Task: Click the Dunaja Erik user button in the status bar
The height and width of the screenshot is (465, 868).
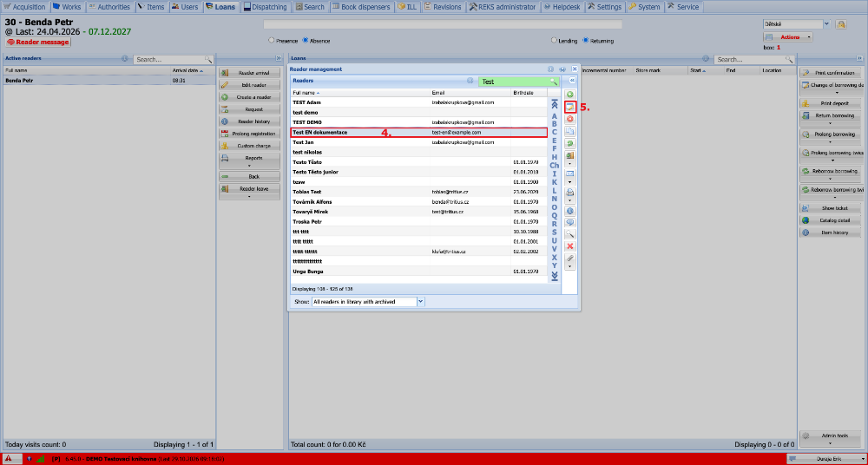Action: [x=826, y=459]
